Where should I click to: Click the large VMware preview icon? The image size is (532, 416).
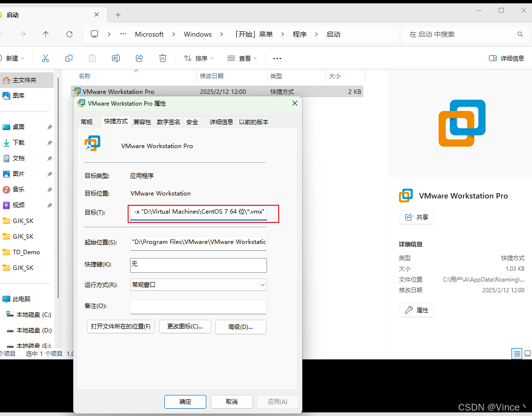pyautogui.click(x=462, y=123)
